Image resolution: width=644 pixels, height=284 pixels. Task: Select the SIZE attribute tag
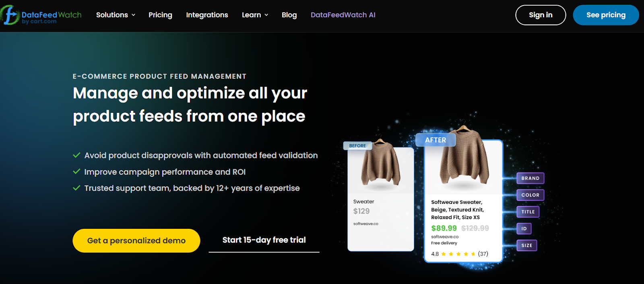point(527,245)
